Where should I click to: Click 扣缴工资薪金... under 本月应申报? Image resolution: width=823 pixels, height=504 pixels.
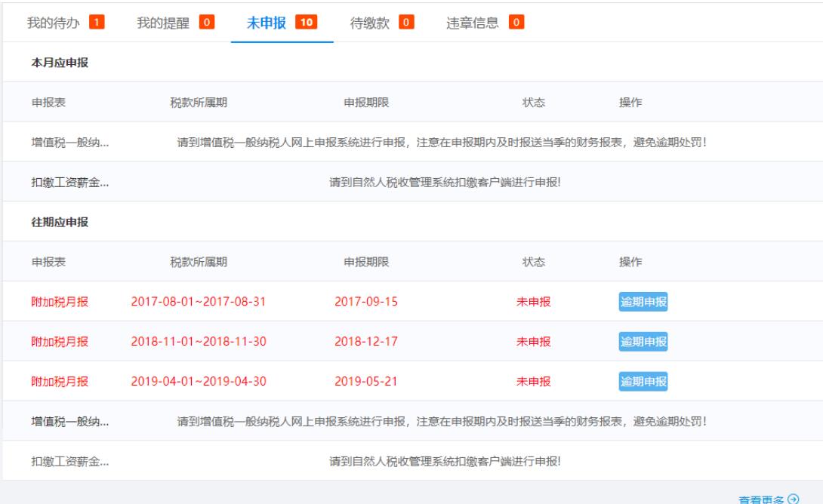click(69, 182)
